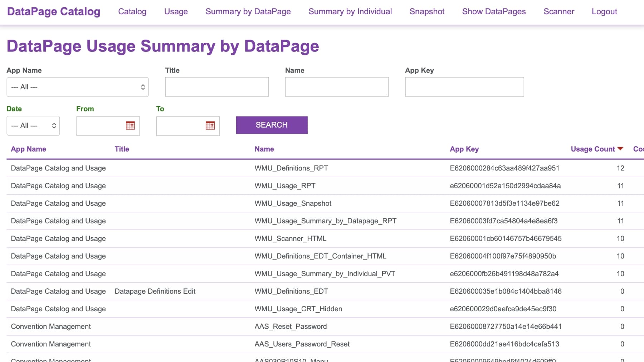This screenshot has height=362, width=644.
Task: Select the AAS_Reset_Password name cell
Action: pyautogui.click(x=291, y=326)
